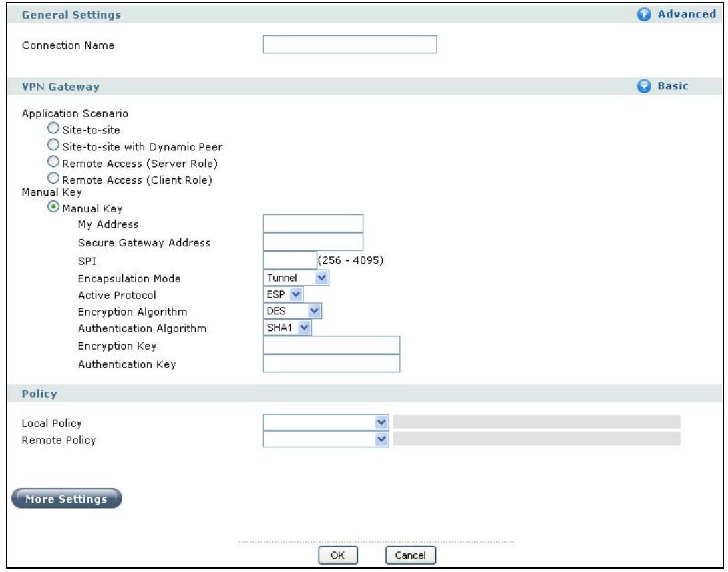Viewport: 728px width, 572px height.
Task: Click the Encryption Algorithm label
Action: [132, 312]
